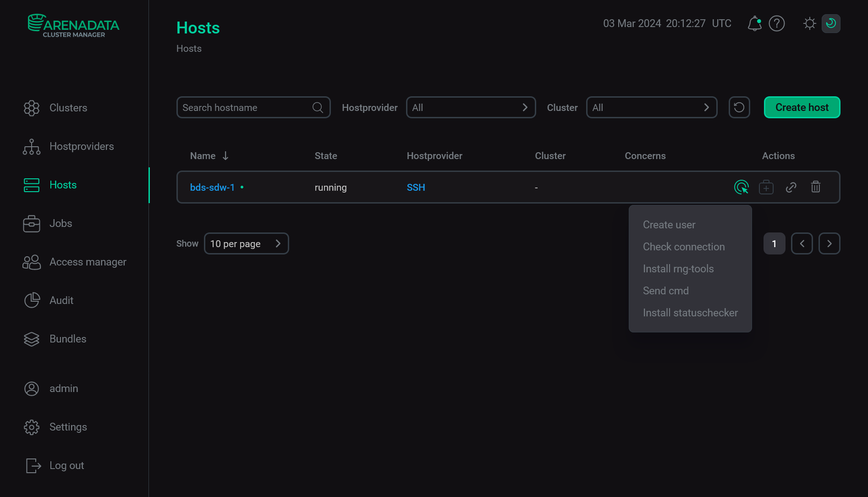Viewport: 868px width, 497px height.
Task: Open maintenance mode for bds-sdw-1
Action: (766, 187)
